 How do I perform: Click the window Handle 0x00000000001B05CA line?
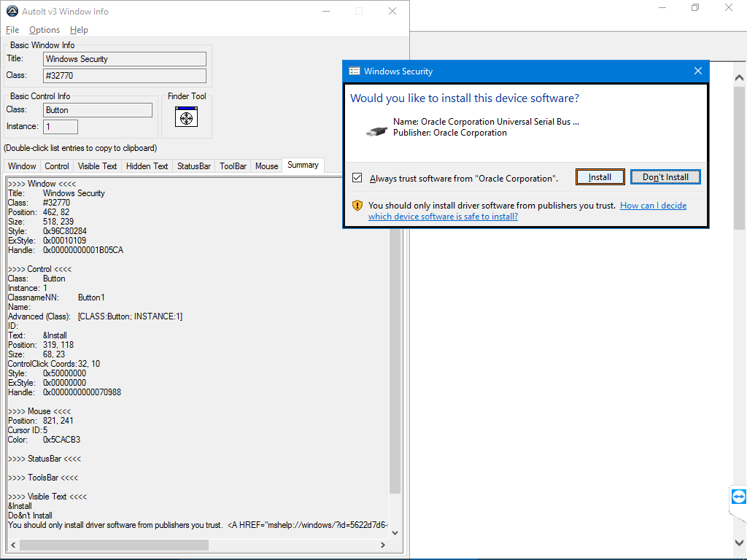coord(66,250)
